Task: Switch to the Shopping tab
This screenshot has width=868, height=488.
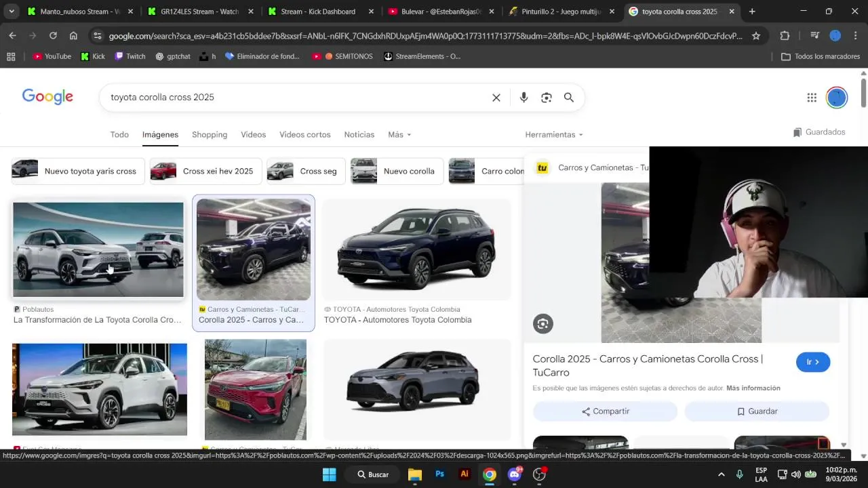Action: [210, 135]
